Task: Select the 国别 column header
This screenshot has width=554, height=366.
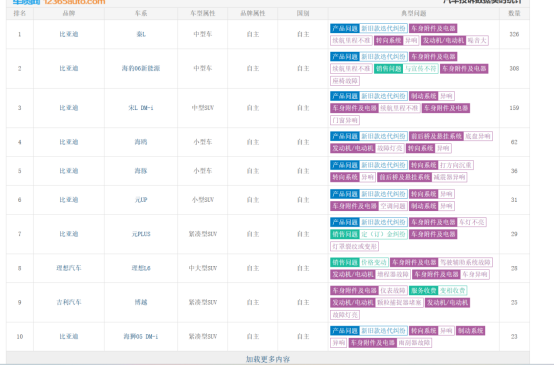Action: pos(303,13)
